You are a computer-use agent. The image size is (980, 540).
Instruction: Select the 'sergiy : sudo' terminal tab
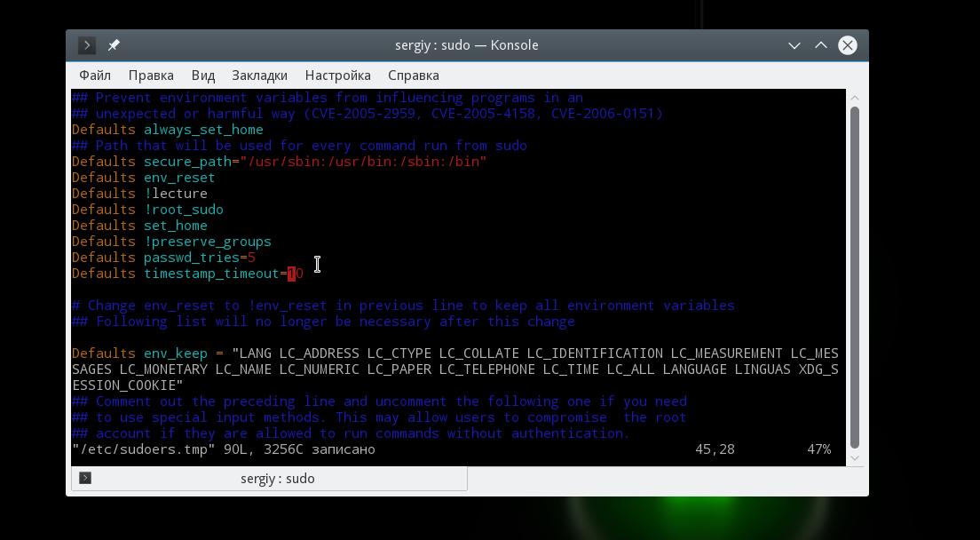(269, 479)
